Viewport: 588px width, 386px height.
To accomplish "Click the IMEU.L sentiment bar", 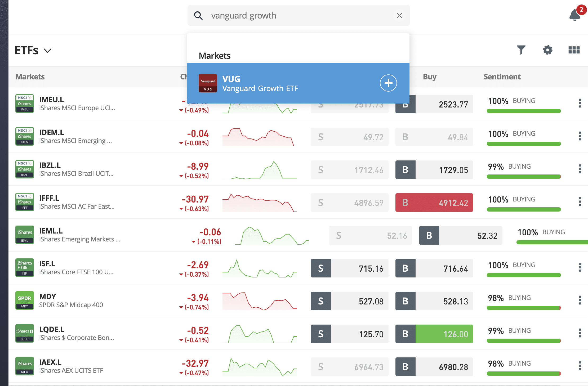I will click(524, 111).
